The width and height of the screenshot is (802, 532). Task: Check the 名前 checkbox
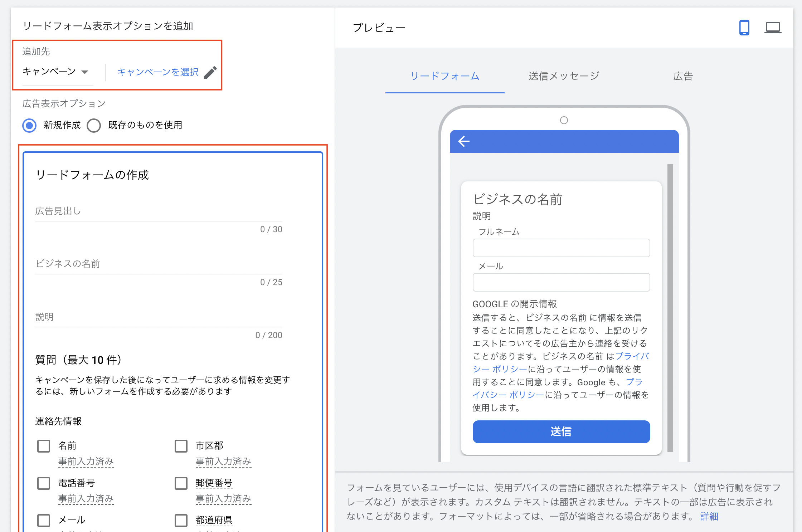[44, 446]
